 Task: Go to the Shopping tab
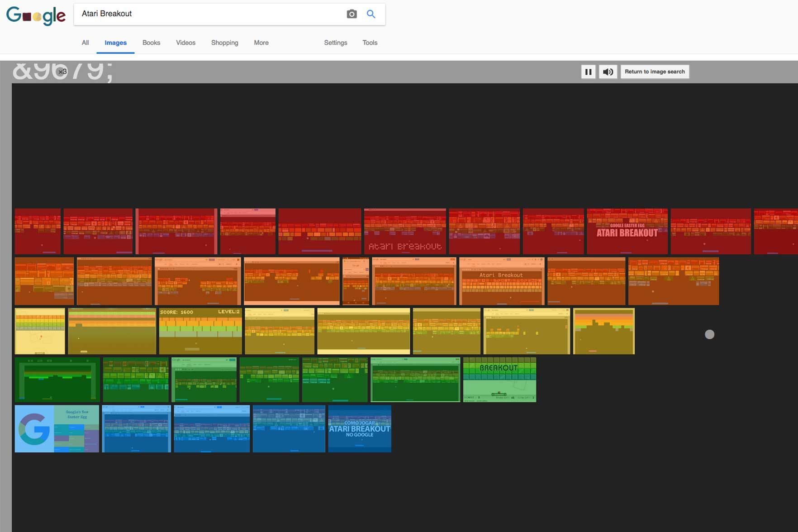tap(224, 43)
